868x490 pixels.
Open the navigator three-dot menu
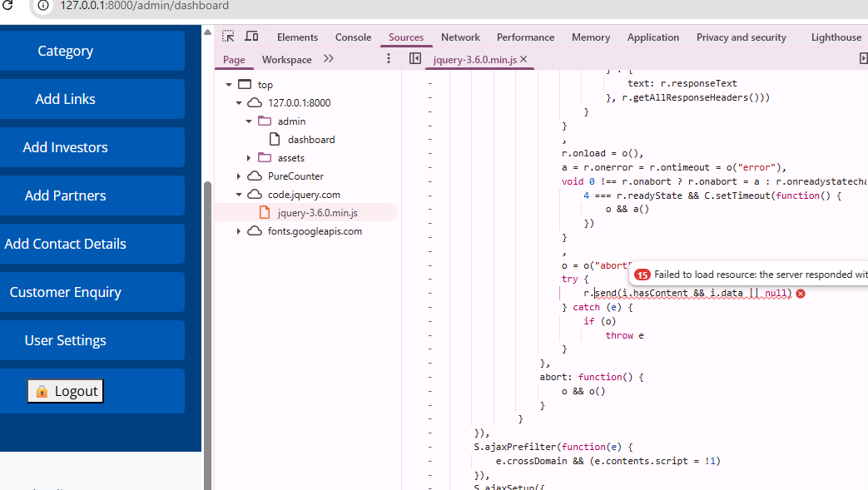(388, 59)
